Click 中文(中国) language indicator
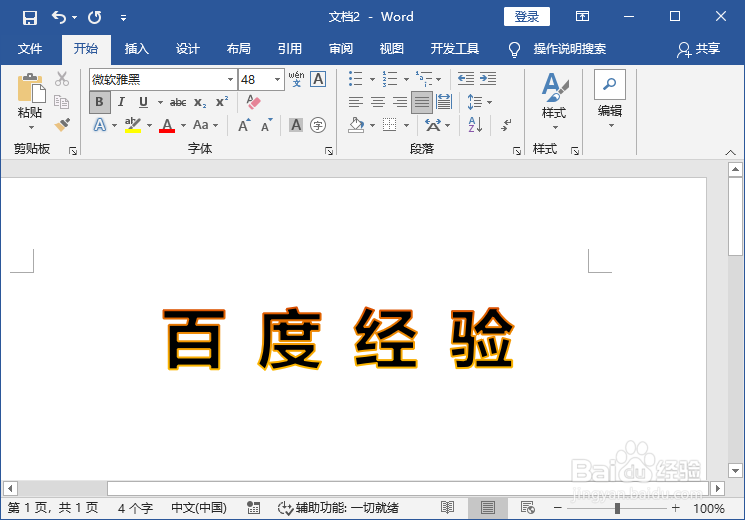This screenshot has height=520, width=745. (x=199, y=508)
